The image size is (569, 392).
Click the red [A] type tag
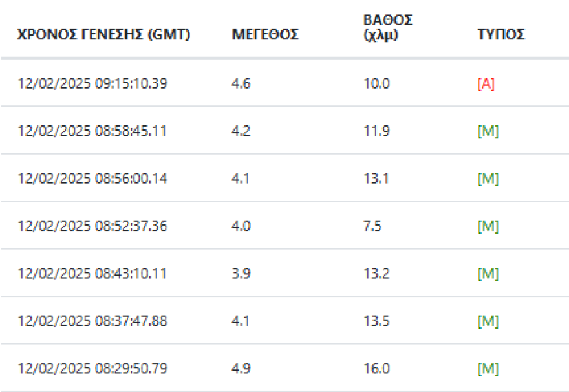point(486,83)
